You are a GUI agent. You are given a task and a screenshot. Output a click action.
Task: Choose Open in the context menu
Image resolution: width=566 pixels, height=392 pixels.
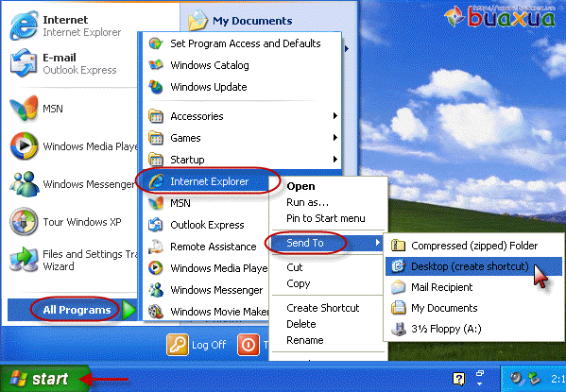[x=300, y=186]
